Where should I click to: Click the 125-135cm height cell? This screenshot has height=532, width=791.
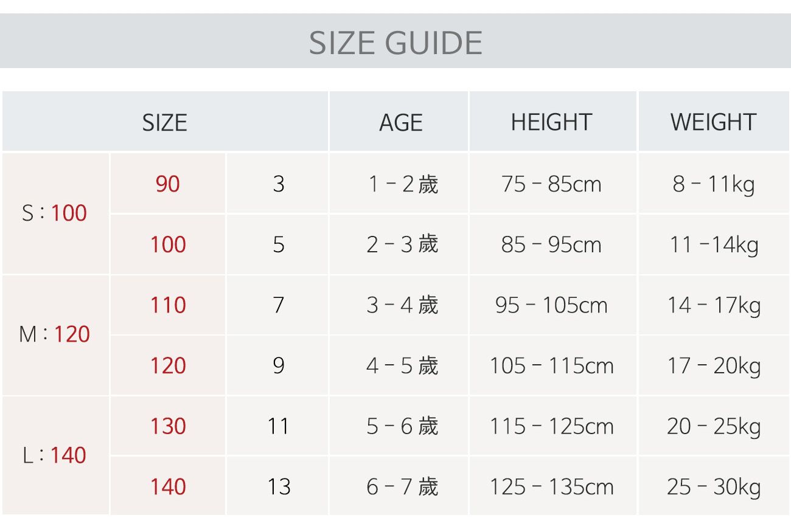(551, 486)
